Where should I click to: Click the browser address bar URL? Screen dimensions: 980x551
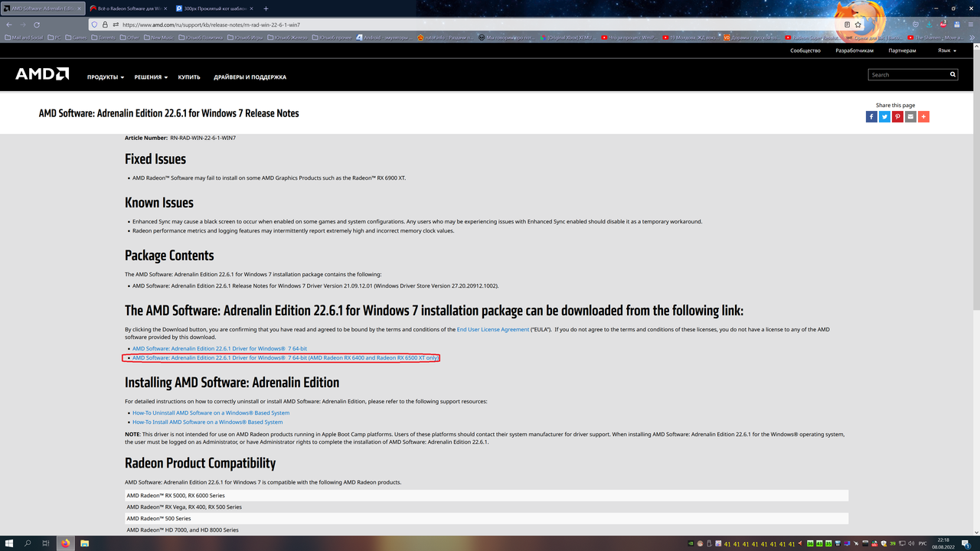tap(211, 24)
